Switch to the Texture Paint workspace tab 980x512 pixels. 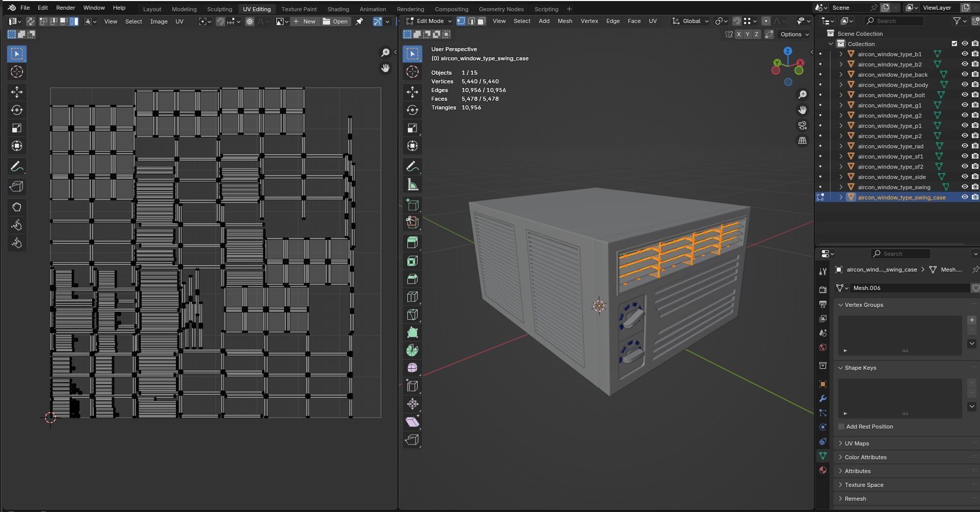click(x=299, y=9)
